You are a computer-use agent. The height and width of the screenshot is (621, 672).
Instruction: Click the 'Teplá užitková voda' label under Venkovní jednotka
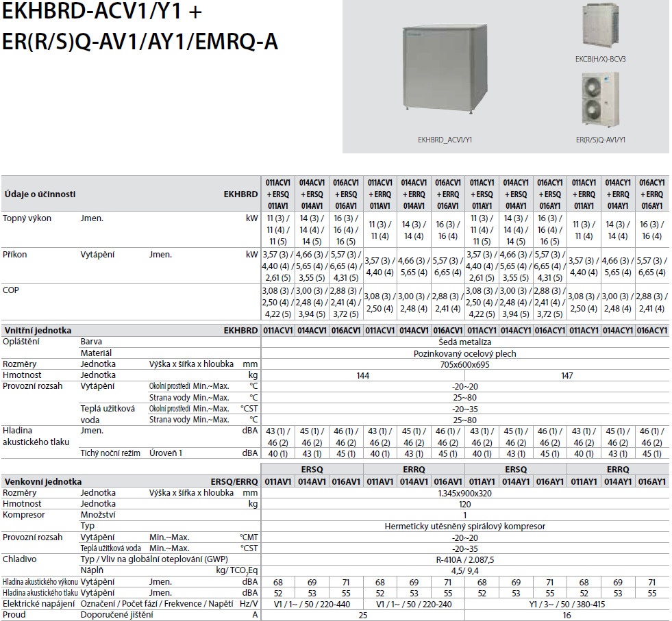tap(110, 548)
